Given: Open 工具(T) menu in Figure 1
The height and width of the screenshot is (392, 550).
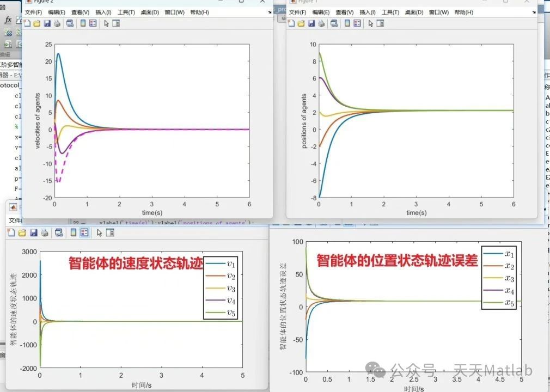Looking at the screenshot, I should pos(390,13).
